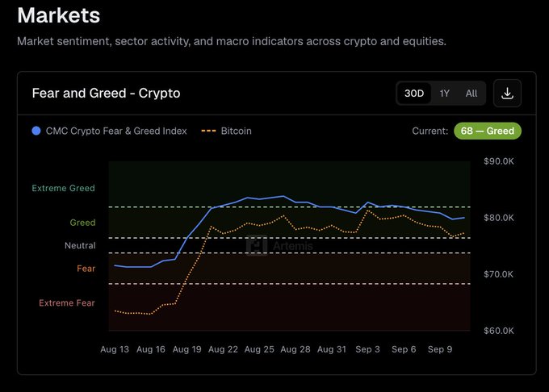Click the Sep 3 date label

coord(367,349)
